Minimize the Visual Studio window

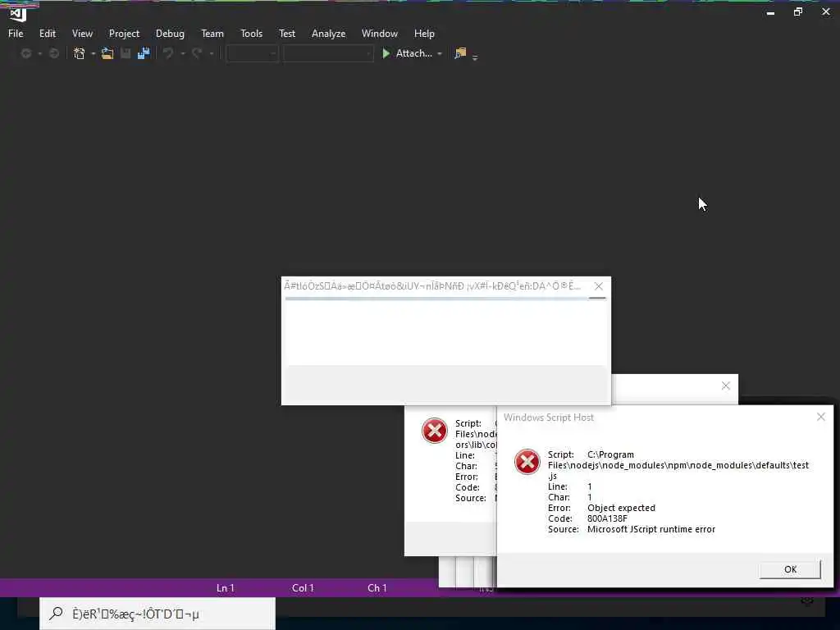click(x=770, y=11)
